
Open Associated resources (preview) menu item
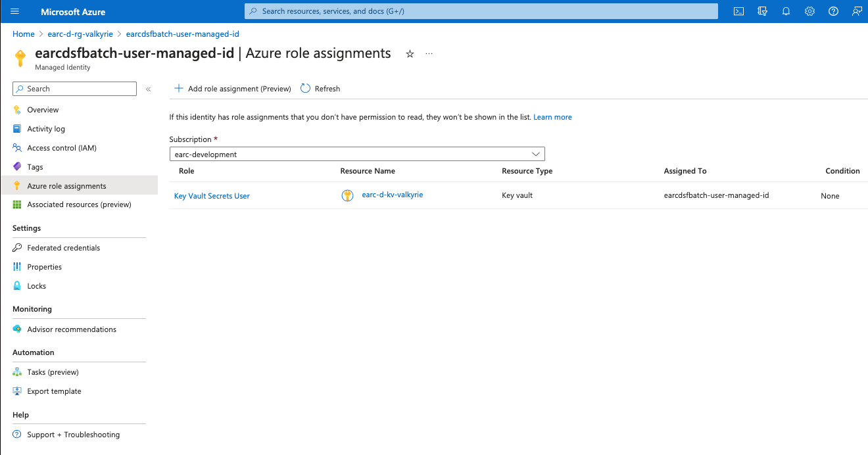(x=79, y=204)
